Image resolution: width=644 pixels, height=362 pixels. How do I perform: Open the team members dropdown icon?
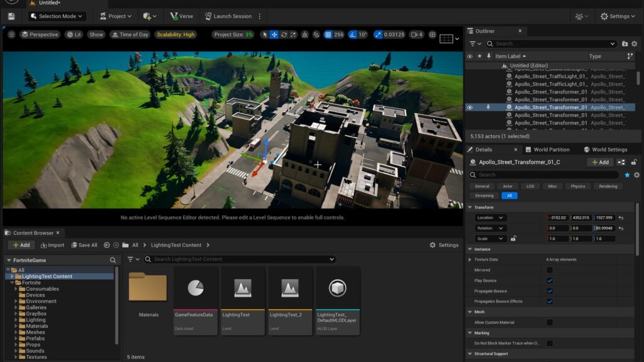click(x=582, y=16)
